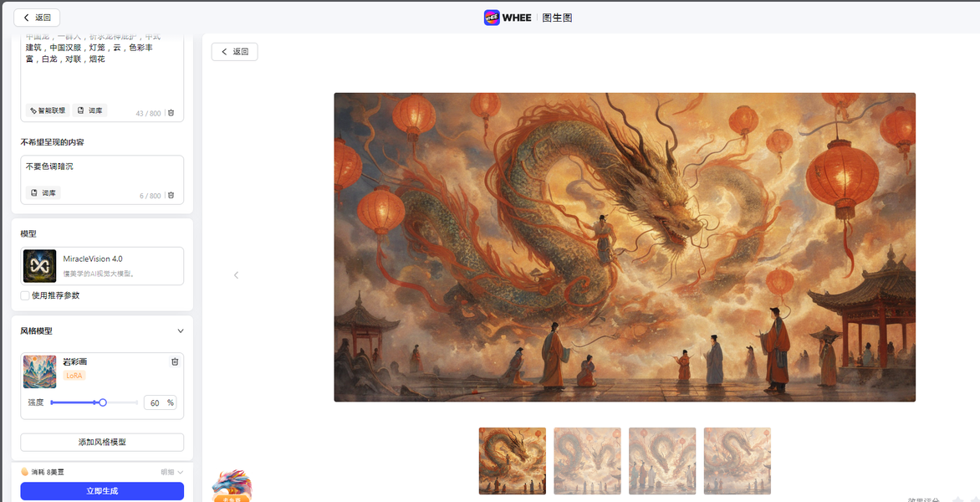Click the 美豆 bean cost icon
Viewport: 980px width, 502px height.
pos(25,472)
